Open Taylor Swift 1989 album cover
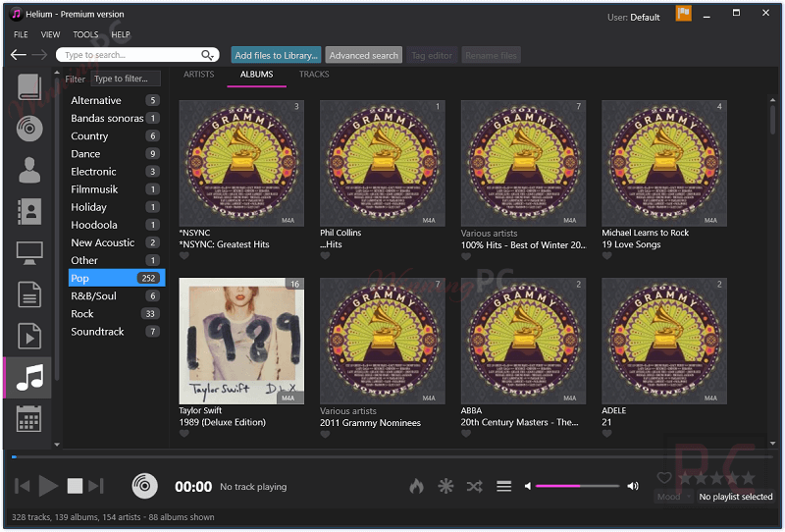This screenshot has width=785, height=532. pos(241,341)
